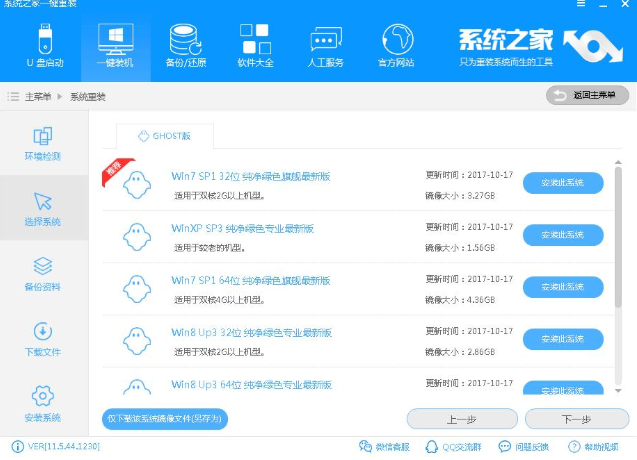Select the 选择系统 sidebar step
637x460 pixels.
click(43, 208)
